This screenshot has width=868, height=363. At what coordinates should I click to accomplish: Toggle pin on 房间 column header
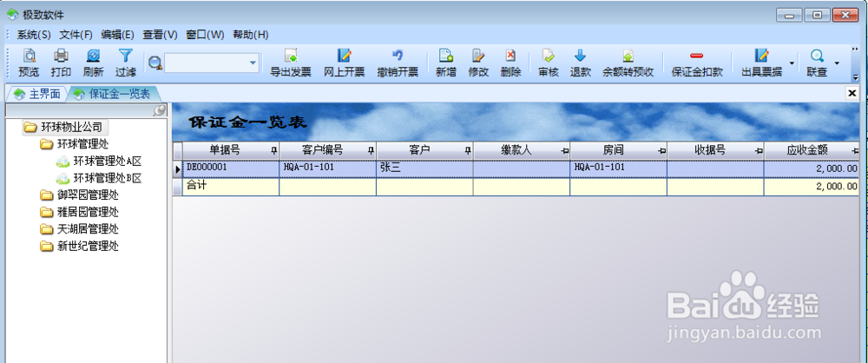point(661,150)
